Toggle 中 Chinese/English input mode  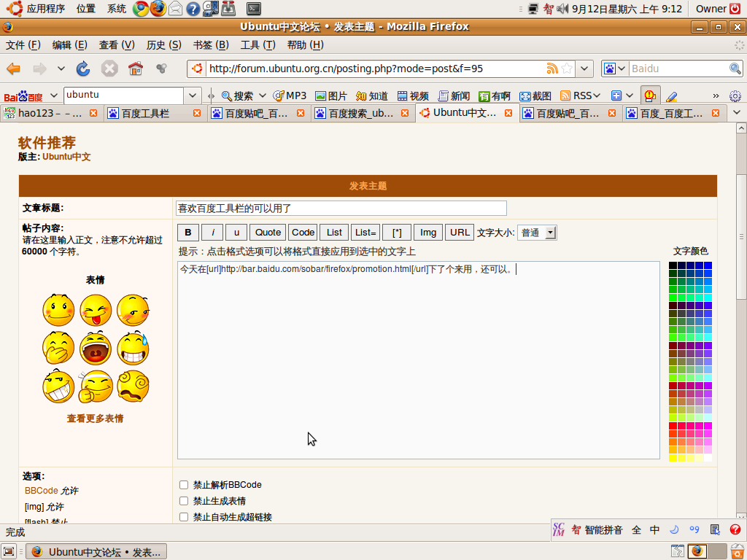(x=655, y=530)
